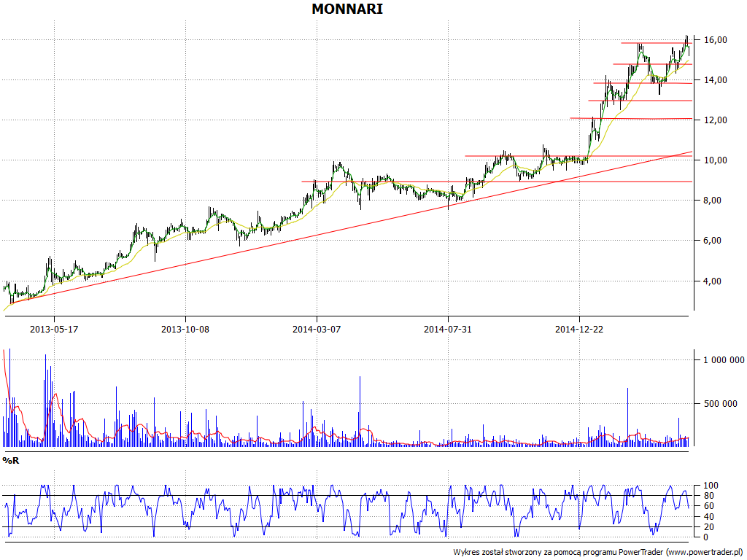Select the 20 label on the %R axis
747x560 pixels.
point(709,526)
